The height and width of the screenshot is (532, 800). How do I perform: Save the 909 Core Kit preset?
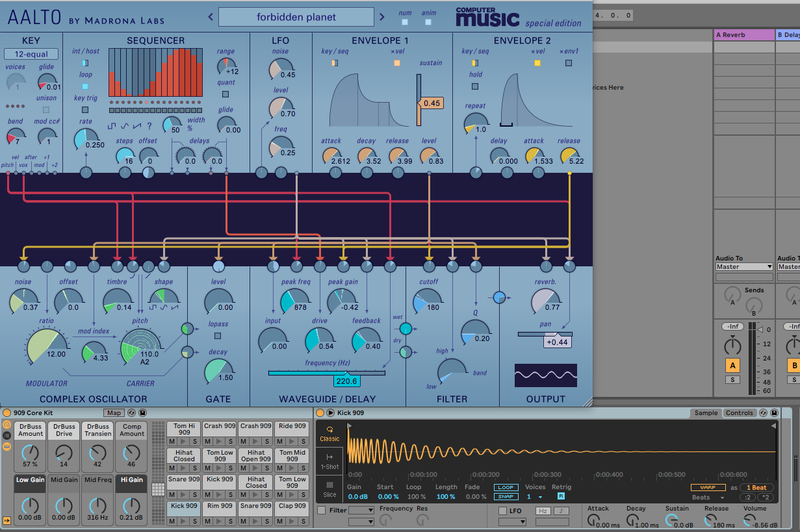click(143, 413)
